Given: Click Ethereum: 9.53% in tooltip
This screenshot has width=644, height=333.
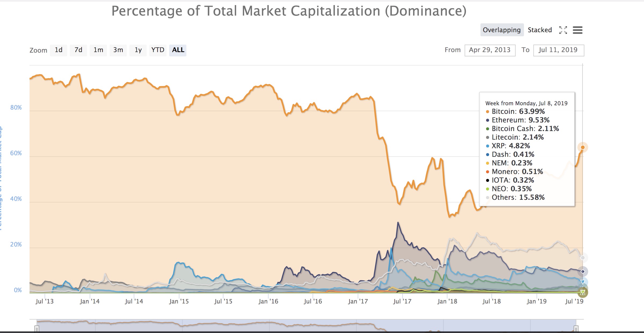Looking at the screenshot, I should coord(518,120).
